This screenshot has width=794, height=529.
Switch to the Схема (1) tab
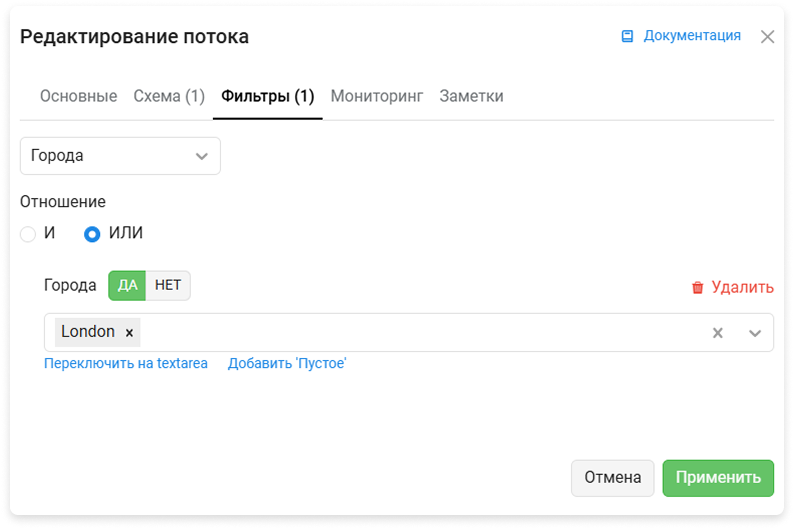click(x=169, y=96)
